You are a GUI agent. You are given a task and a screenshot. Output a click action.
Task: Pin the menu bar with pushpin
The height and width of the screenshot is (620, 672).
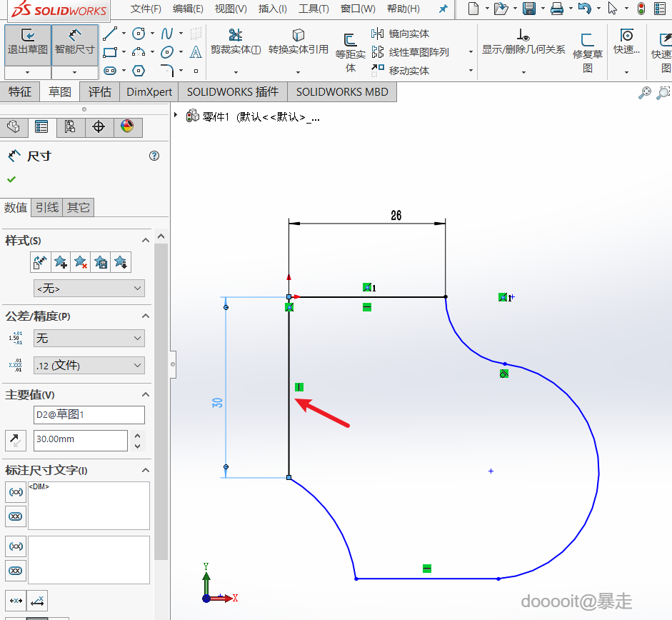(443, 9)
